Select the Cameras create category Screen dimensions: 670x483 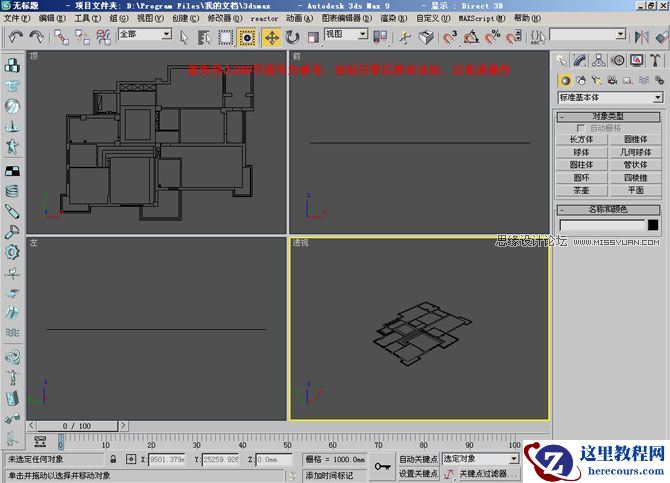pyautogui.click(x=612, y=80)
